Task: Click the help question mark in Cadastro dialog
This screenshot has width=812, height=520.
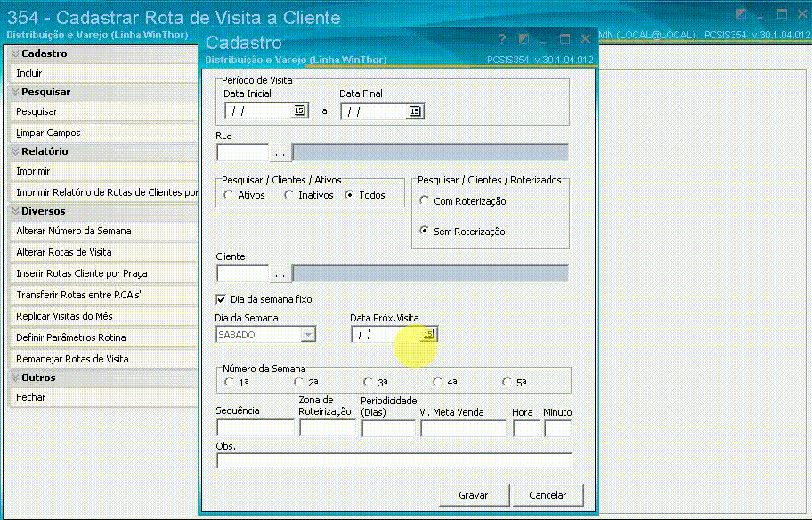Action: (x=502, y=39)
